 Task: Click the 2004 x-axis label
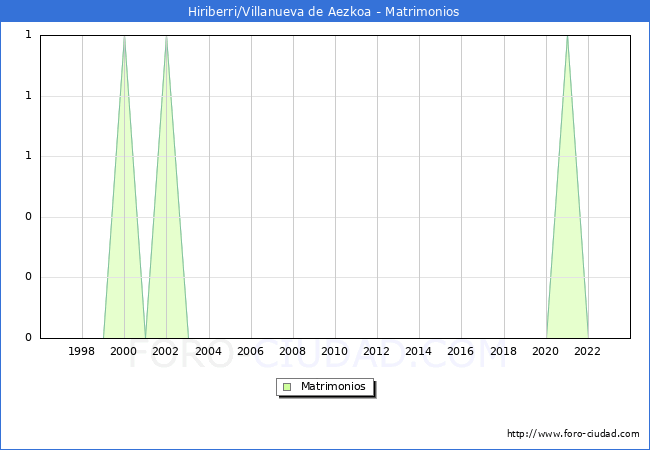coord(209,351)
